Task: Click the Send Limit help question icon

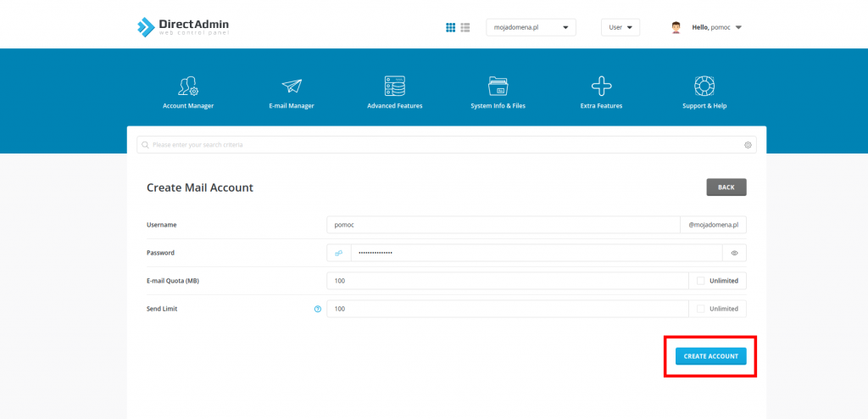Action: (x=318, y=309)
